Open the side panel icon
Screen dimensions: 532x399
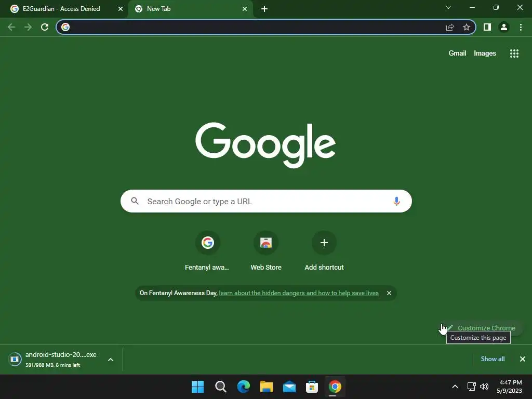(487, 27)
